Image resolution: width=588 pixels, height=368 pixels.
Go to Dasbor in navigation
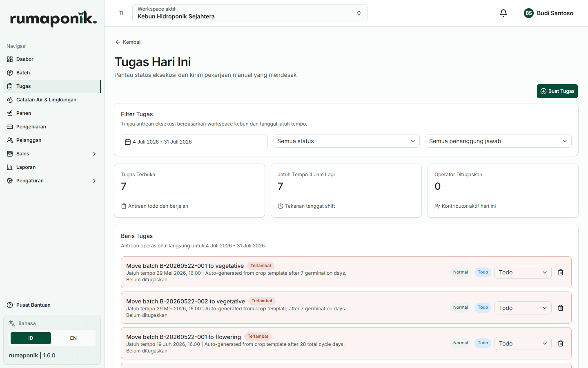tap(52, 59)
